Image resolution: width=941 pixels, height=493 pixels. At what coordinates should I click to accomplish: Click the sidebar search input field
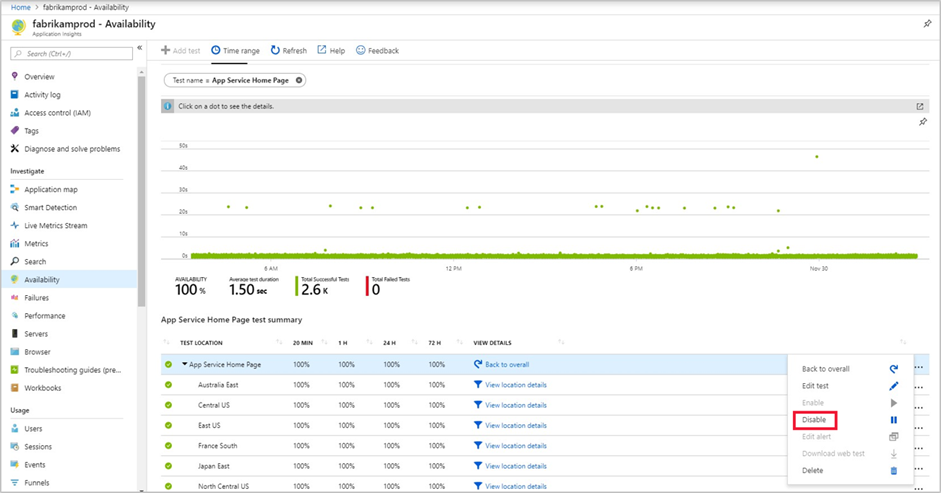(x=72, y=53)
